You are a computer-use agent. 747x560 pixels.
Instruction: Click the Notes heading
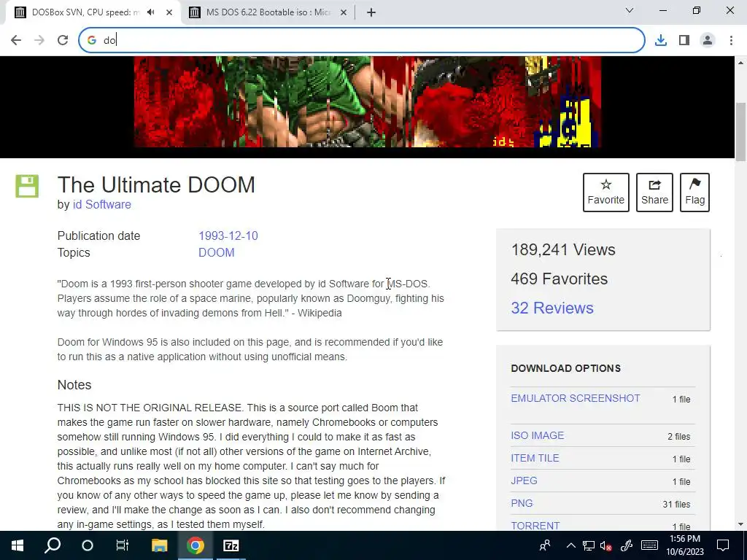click(x=74, y=385)
